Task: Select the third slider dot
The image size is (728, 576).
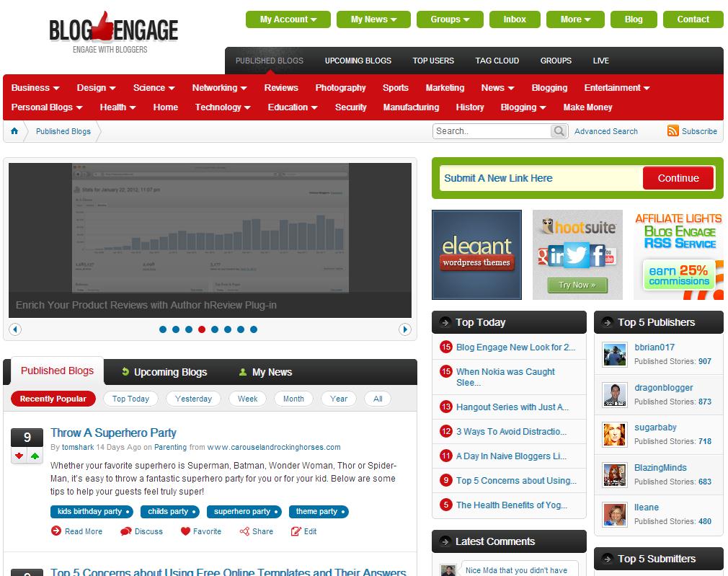Action: 189,329
